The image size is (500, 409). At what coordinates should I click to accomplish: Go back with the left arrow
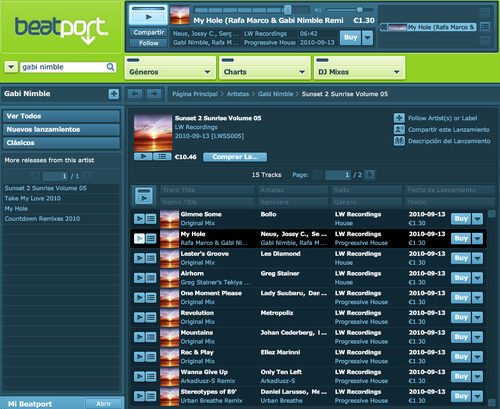[135, 94]
